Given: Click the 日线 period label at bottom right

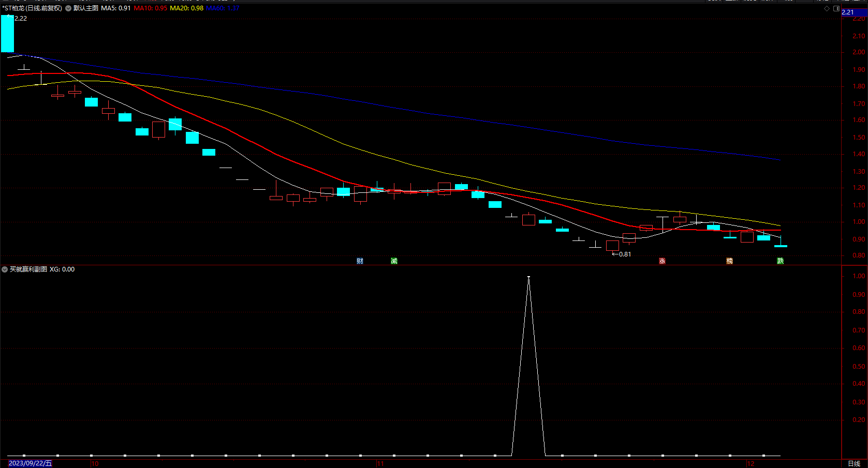Looking at the screenshot, I should [x=854, y=463].
